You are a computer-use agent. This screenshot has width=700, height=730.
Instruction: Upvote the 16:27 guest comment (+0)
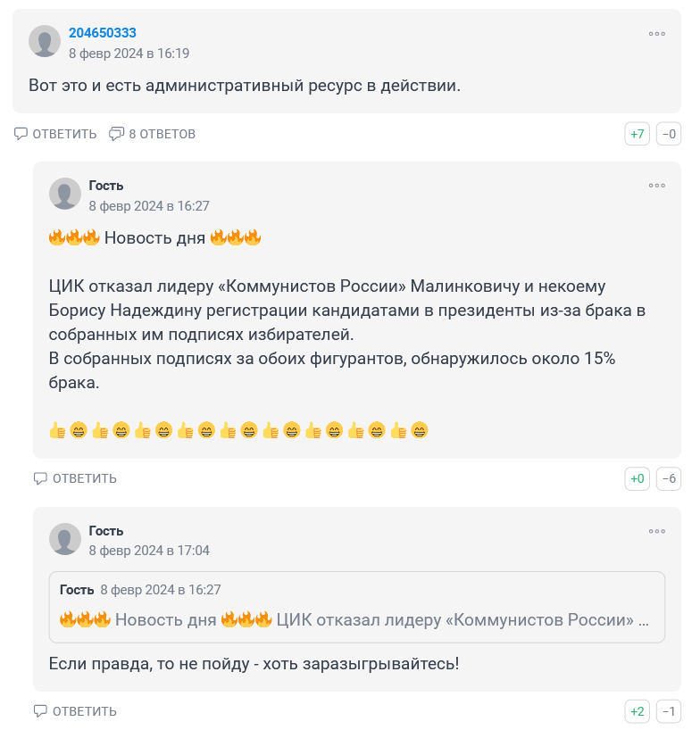pos(637,479)
